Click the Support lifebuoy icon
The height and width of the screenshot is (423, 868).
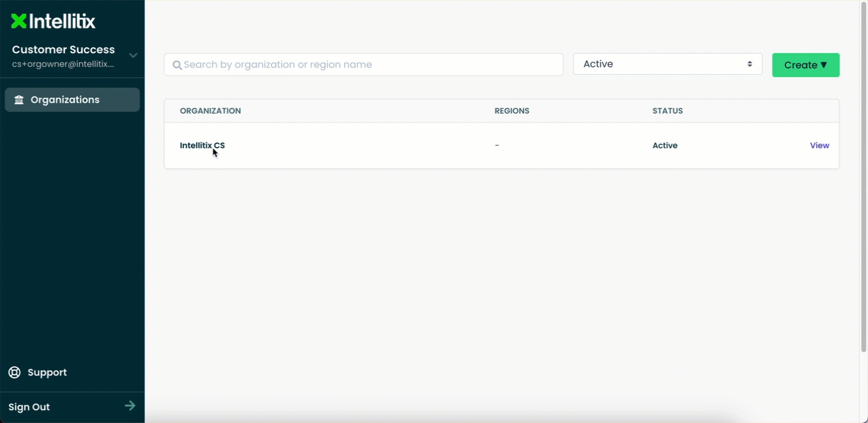pyautogui.click(x=14, y=372)
